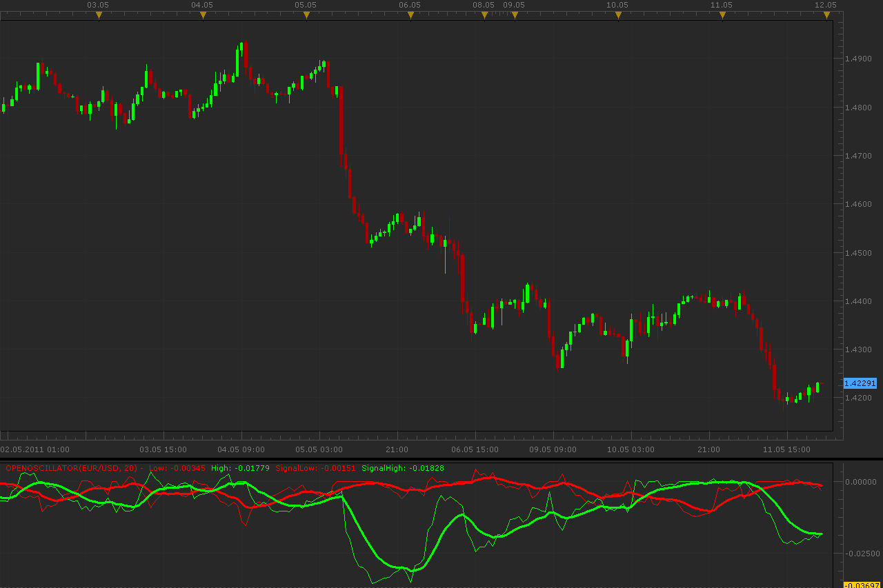Click the 1.4600 price axis label
Viewport: 883px width, 588px height.
pos(858,204)
